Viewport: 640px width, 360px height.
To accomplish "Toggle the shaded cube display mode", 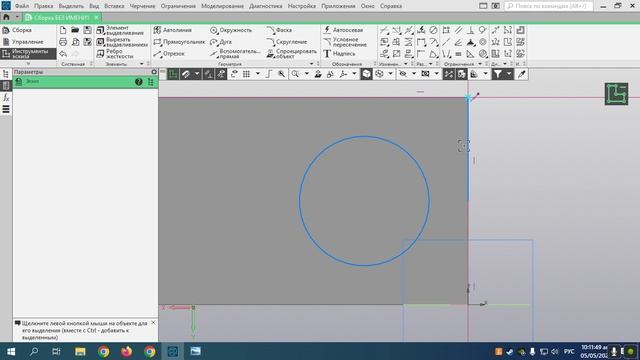I will pyautogui.click(x=366, y=74).
